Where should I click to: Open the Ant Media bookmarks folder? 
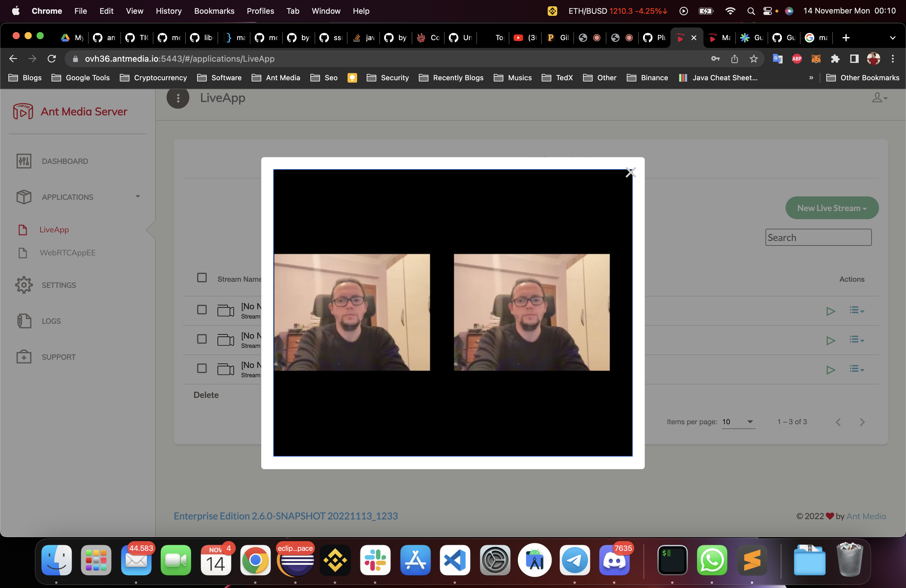pos(276,78)
